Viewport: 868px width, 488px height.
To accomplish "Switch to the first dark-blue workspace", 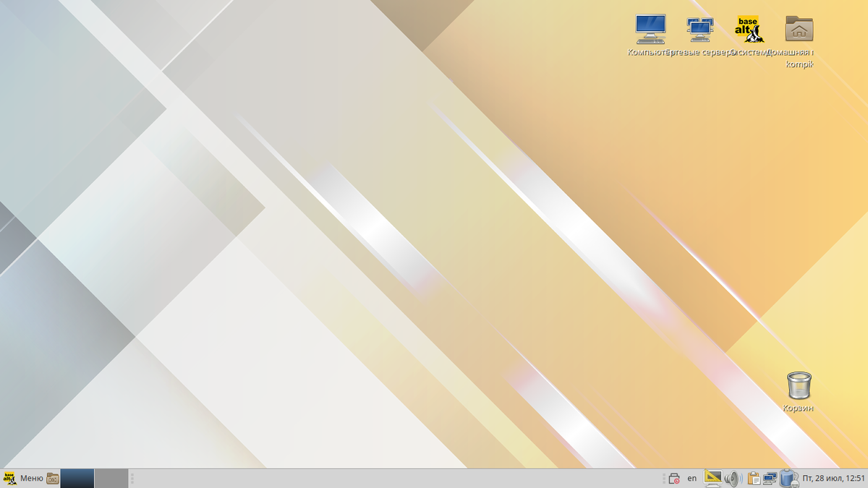I will (77, 478).
